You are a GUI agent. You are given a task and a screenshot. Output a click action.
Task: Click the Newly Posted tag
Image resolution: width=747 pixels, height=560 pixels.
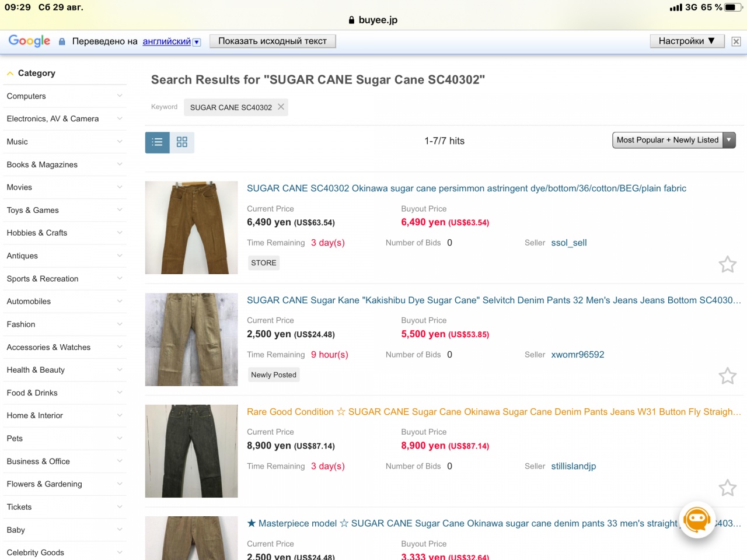click(274, 375)
